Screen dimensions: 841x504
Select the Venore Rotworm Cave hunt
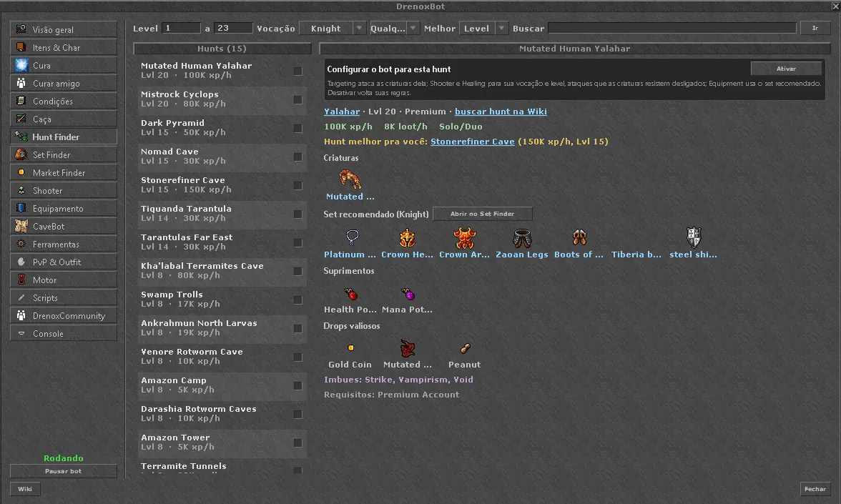(x=222, y=357)
